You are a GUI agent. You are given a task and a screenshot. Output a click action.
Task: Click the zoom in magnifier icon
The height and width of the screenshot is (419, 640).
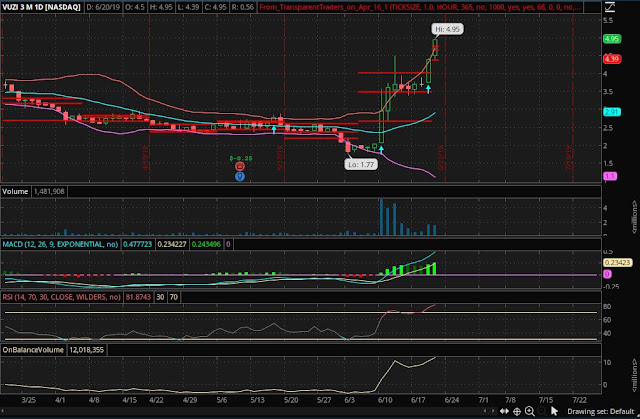click(530, 411)
